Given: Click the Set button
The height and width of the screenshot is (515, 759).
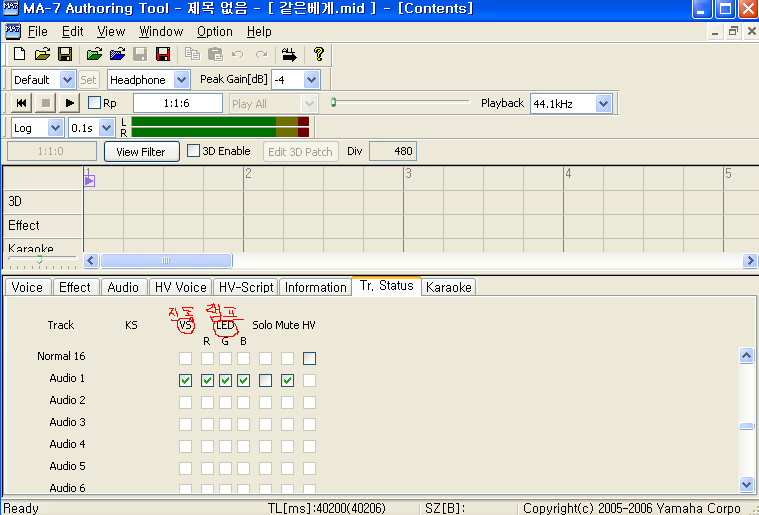Looking at the screenshot, I should click(x=88, y=80).
